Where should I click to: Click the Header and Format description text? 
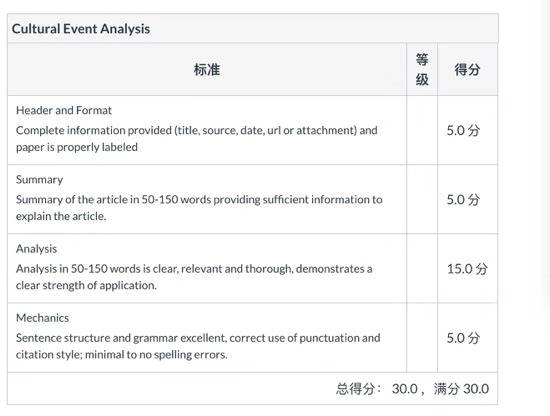coord(196,139)
